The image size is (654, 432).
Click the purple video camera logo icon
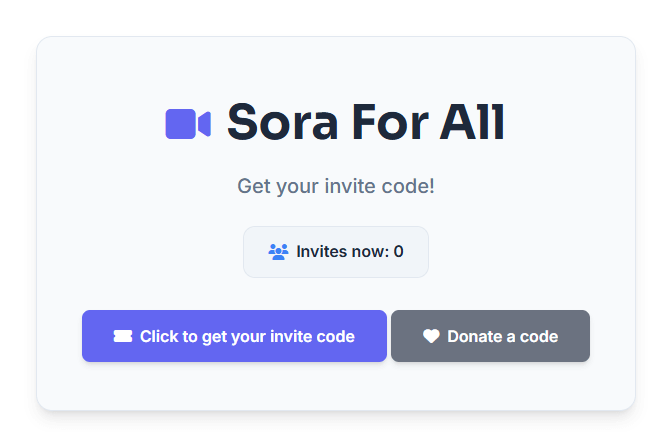click(x=187, y=124)
